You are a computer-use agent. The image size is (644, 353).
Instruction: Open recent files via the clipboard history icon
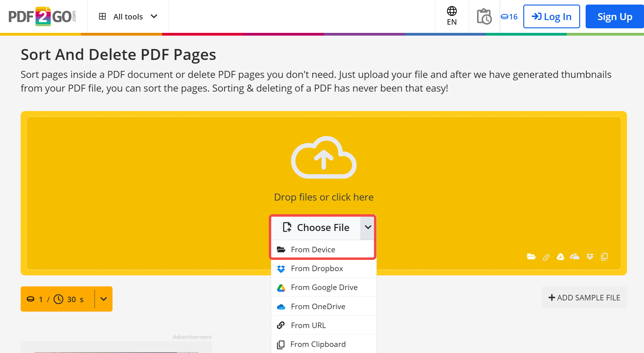pyautogui.click(x=484, y=16)
